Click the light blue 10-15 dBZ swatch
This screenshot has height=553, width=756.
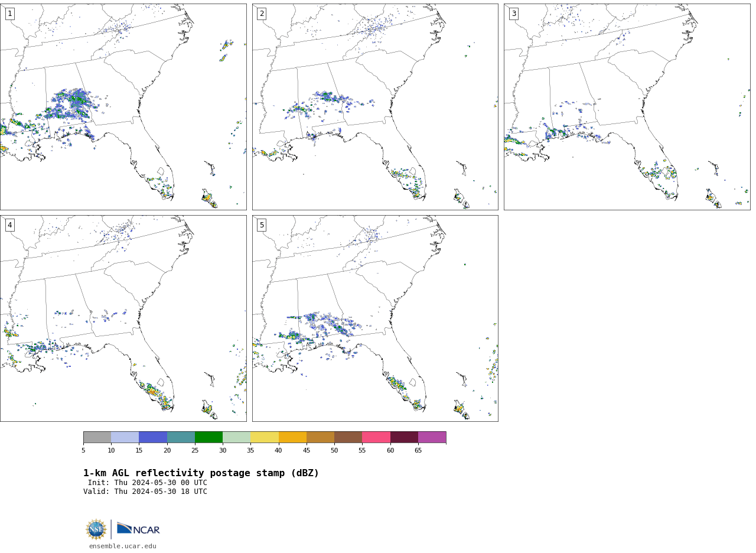(125, 437)
